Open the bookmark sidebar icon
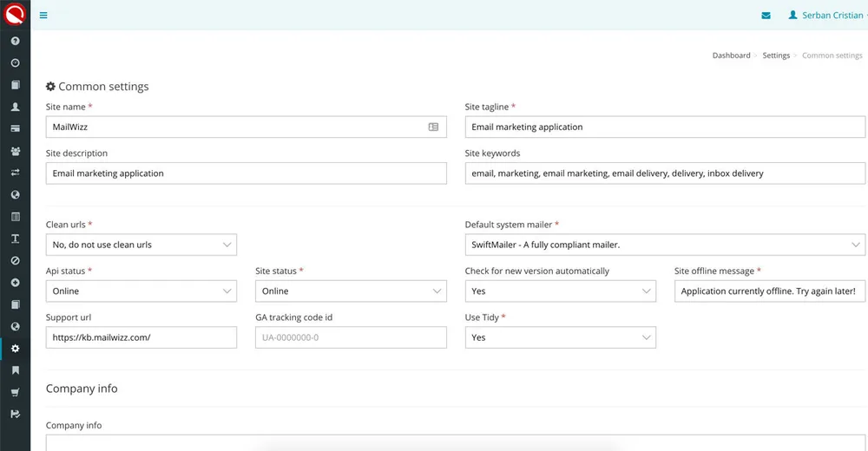The width and height of the screenshot is (868, 451). tap(16, 370)
